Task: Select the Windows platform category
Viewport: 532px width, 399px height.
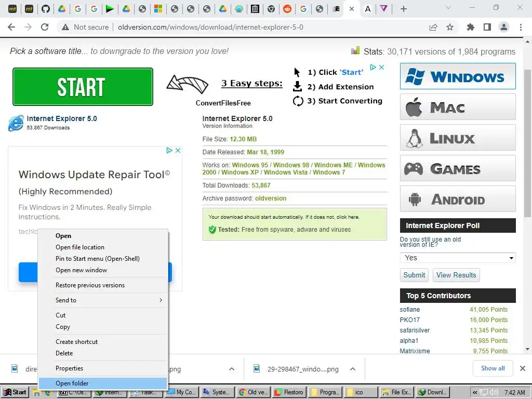Action: click(x=458, y=76)
